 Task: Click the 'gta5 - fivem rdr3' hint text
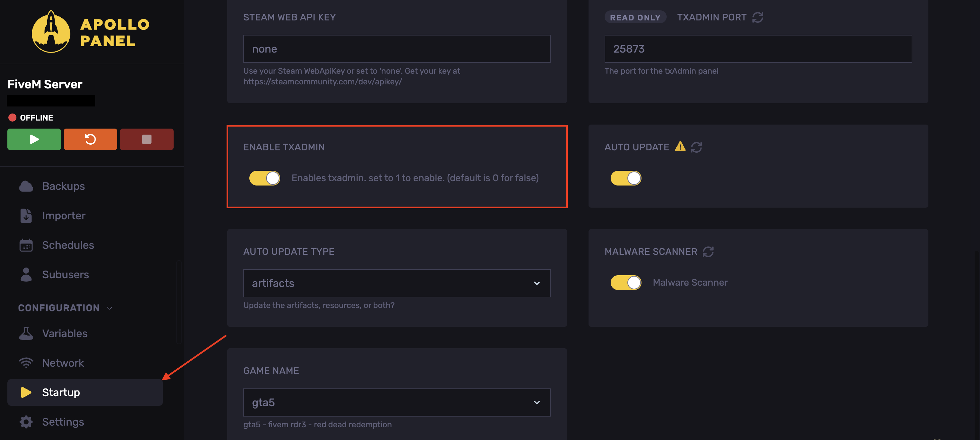point(317,424)
